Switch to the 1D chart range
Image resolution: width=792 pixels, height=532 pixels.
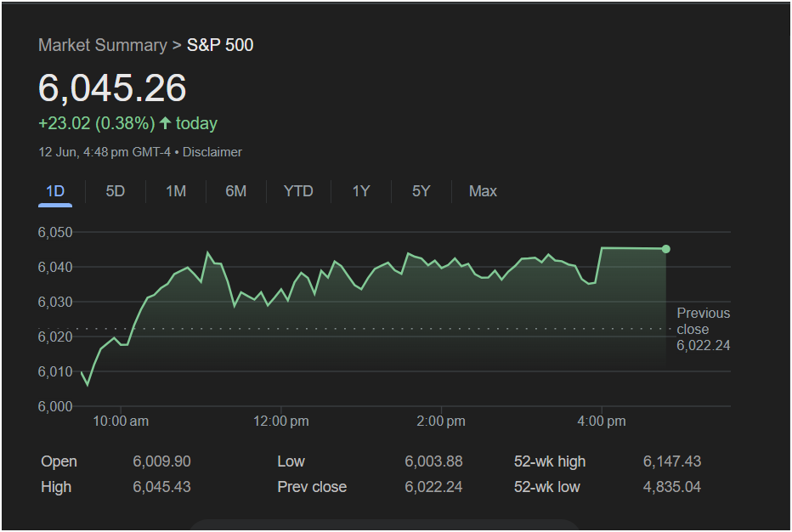(x=55, y=191)
